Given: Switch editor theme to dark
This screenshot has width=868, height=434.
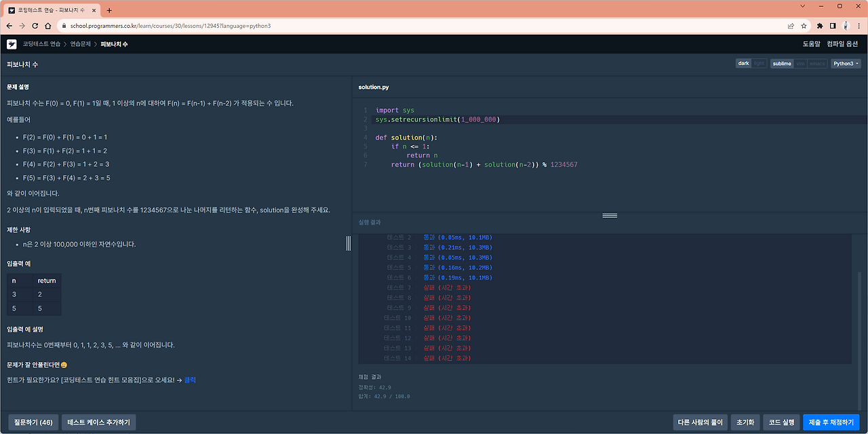Looking at the screenshot, I should pos(744,64).
